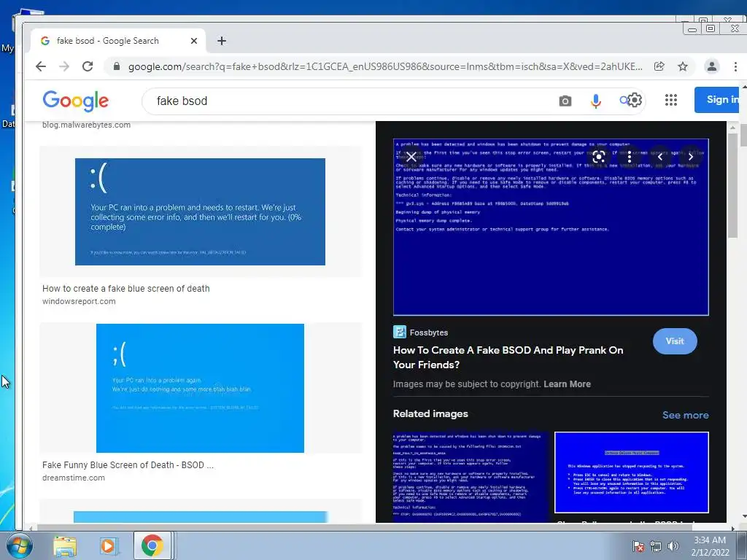Open preview panel more options dots
Viewport: 747px width, 560px height.
pos(630,157)
